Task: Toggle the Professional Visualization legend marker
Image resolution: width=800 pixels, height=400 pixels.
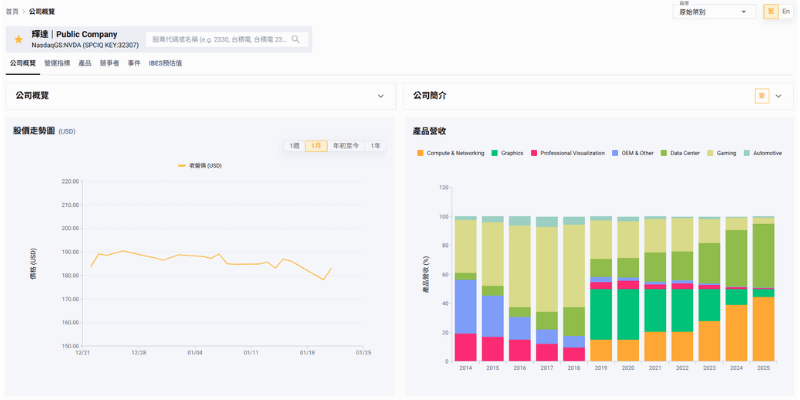Action: coord(534,153)
